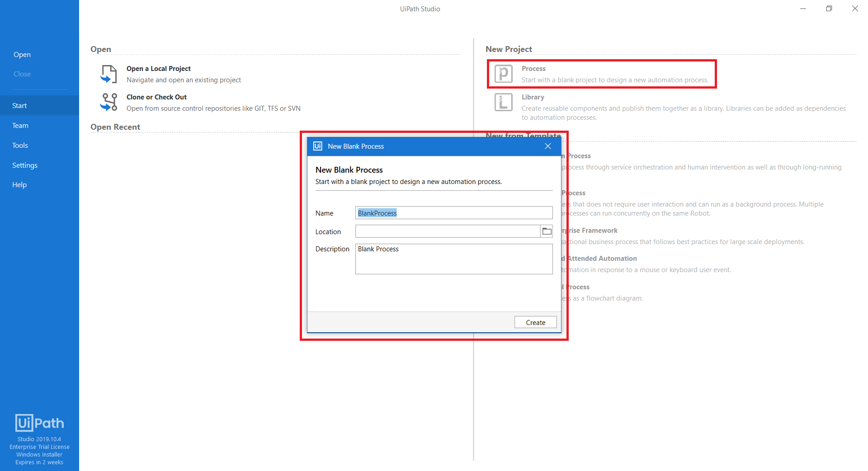Click the 'Expires in 2 weeks' text
The width and height of the screenshot is (868, 471).
(x=39, y=462)
